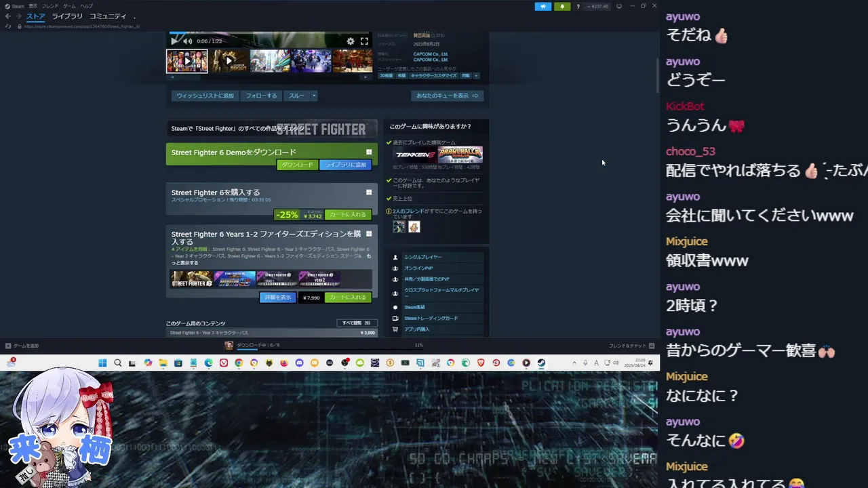Screen dimensions: 868x488
Task: Download the Street Fighter 6 Demo
Action: tap(298, 165)
